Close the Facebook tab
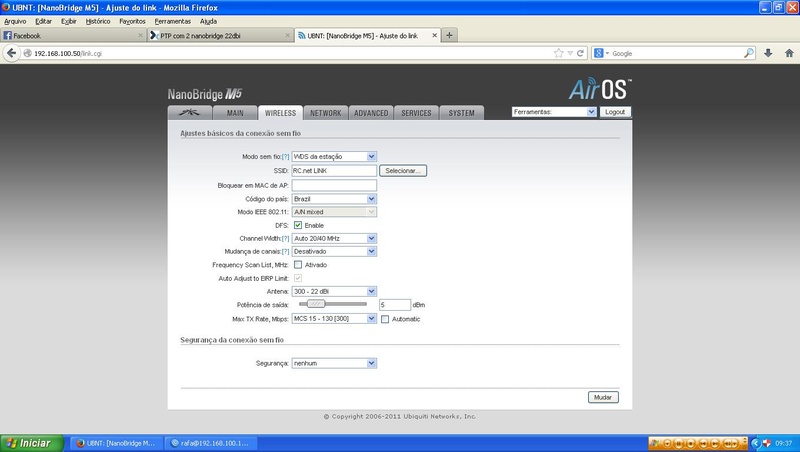 (x=140, y=35)
